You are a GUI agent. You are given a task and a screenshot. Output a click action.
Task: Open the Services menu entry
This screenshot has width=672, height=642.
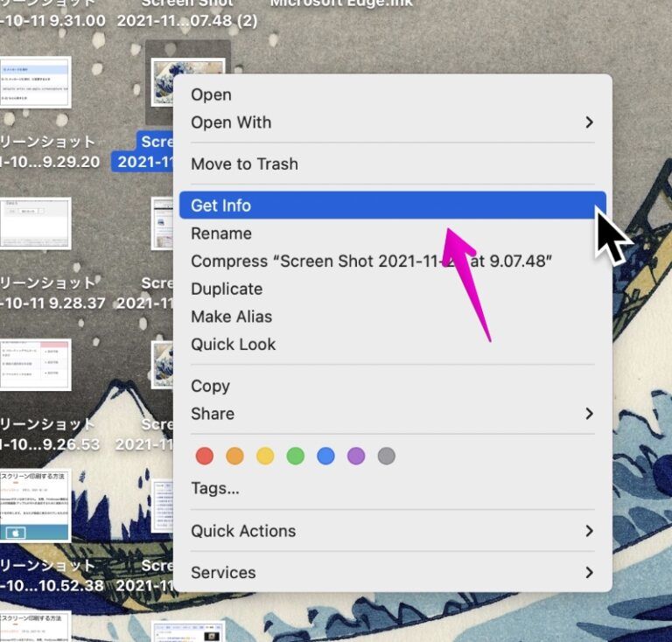click(x=392, y=573)
